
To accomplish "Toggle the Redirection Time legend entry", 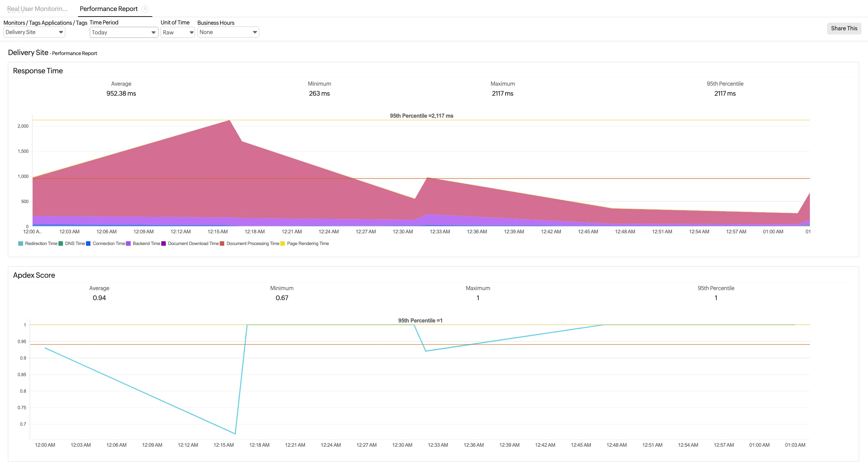I will [38, 243].
